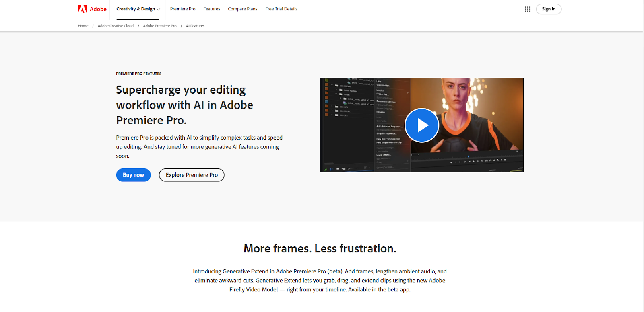This screenshot has width=644, height=312.
Task: Open the app switcher grid icon
Action: click(x=528, y=9)
